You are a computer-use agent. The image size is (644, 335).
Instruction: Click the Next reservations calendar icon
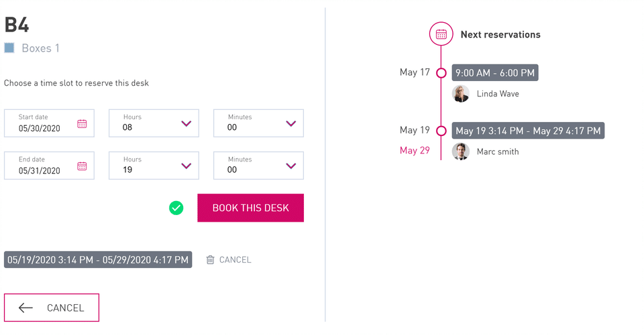coord(441,34)
